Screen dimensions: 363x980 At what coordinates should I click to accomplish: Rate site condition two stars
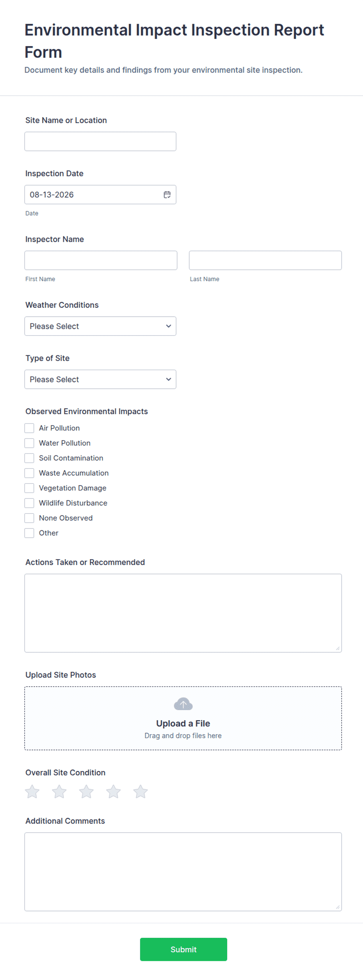click(59, 792)
